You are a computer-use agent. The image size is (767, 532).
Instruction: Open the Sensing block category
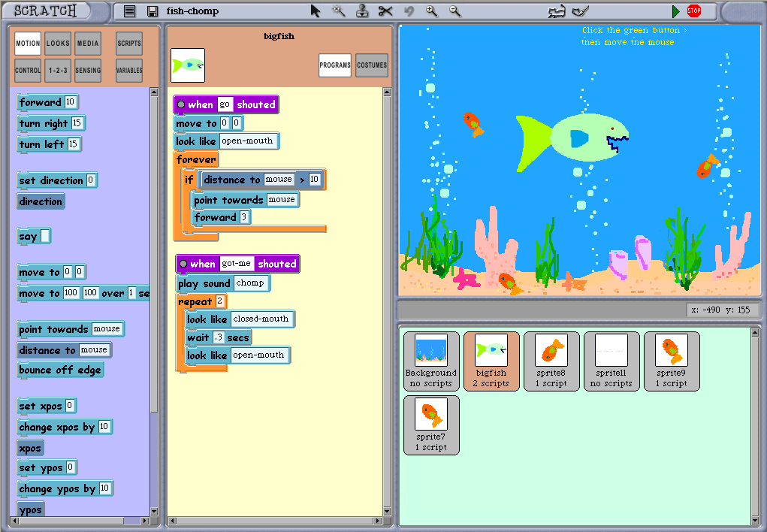(x=88, y=71)
